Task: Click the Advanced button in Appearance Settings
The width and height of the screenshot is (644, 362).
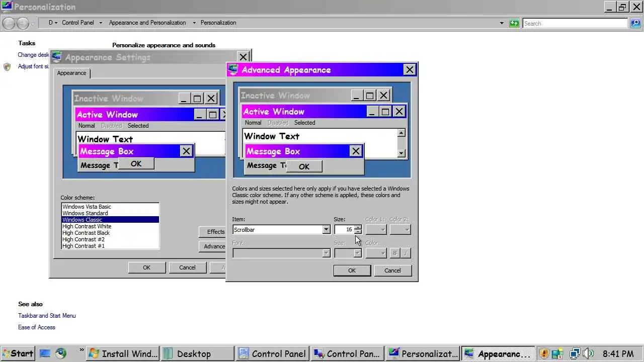Action: click(213, 246)
